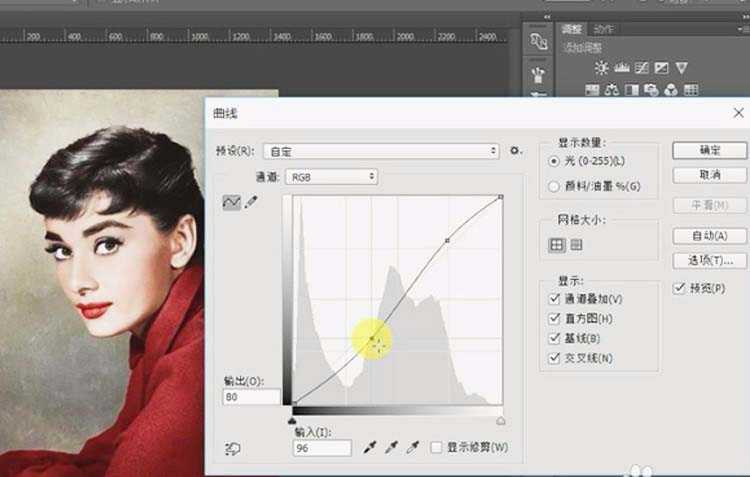The height and width of the screenshot is (477, 750).
Task: Choose the detailed grid size icon
Action: [576, 245]
